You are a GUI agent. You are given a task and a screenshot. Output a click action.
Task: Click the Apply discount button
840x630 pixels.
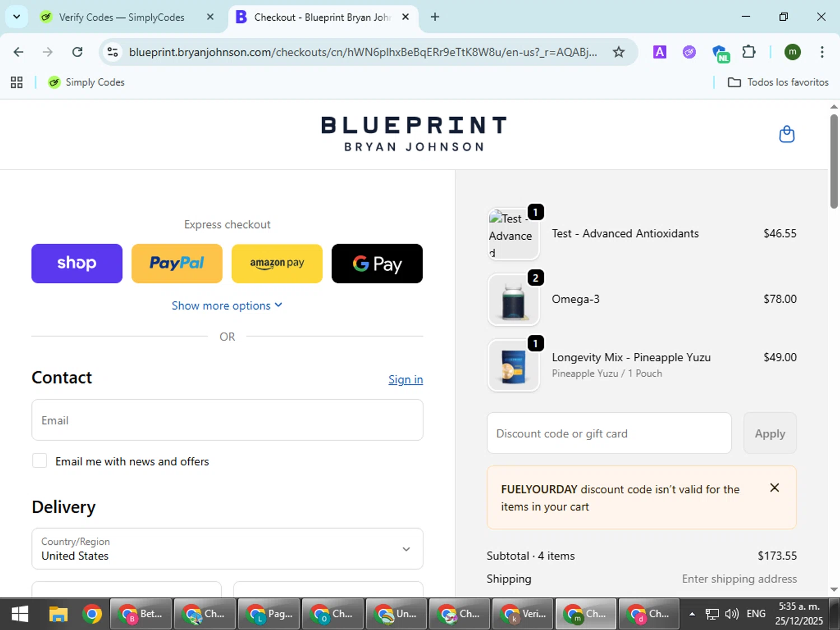[x=770, y=433]
